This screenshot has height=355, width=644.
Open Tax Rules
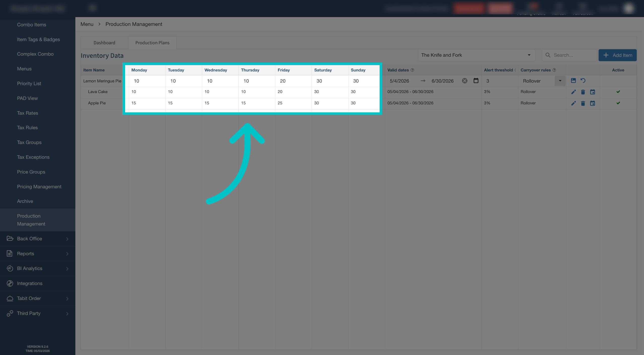pos(27,127)
